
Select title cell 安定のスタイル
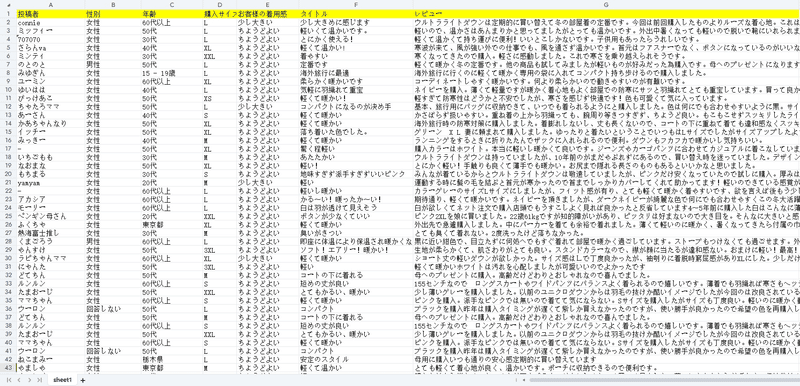coord(356,359)
